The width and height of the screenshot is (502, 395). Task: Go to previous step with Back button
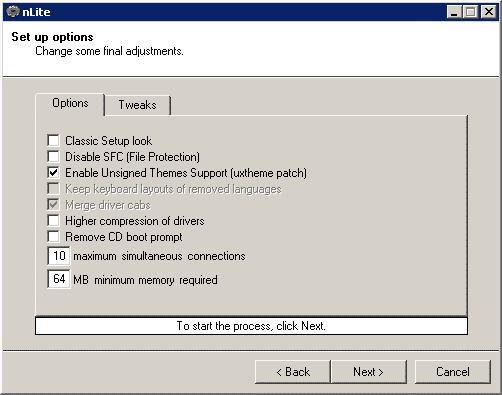[293, 372]
